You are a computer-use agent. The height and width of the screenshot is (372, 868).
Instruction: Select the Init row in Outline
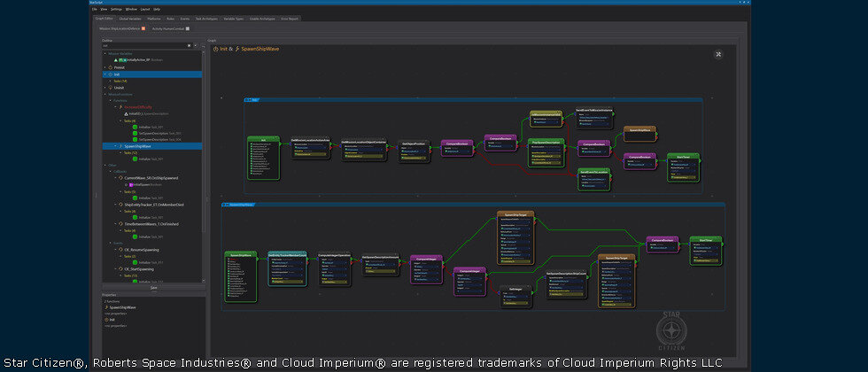coord(151,74)
